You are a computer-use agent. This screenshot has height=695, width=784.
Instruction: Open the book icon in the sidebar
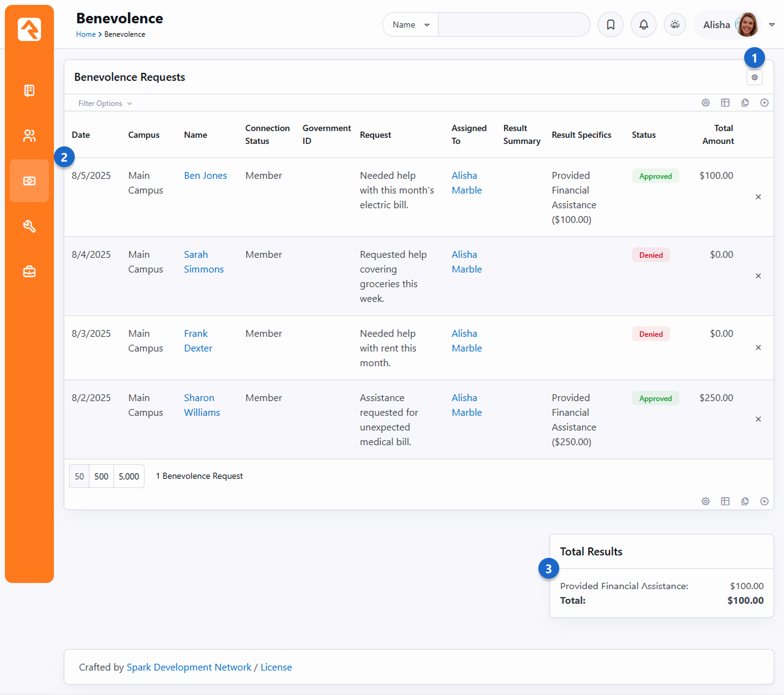29,91
